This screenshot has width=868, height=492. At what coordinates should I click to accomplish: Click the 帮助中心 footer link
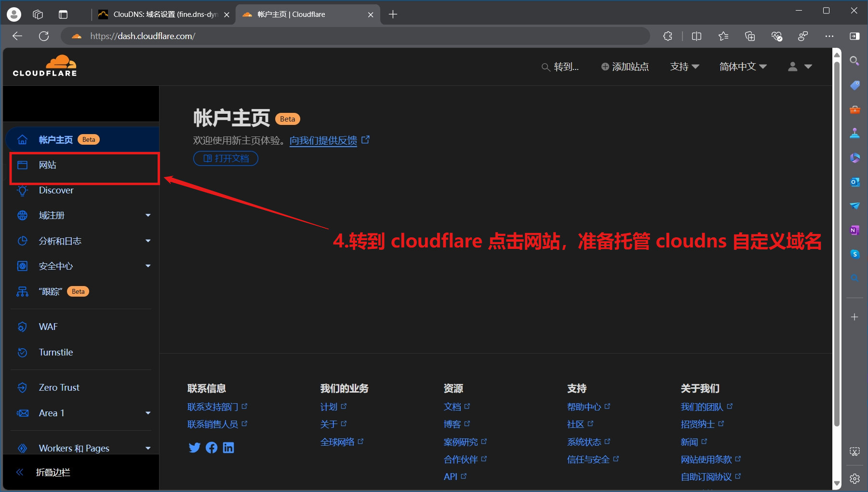[584, 407]
